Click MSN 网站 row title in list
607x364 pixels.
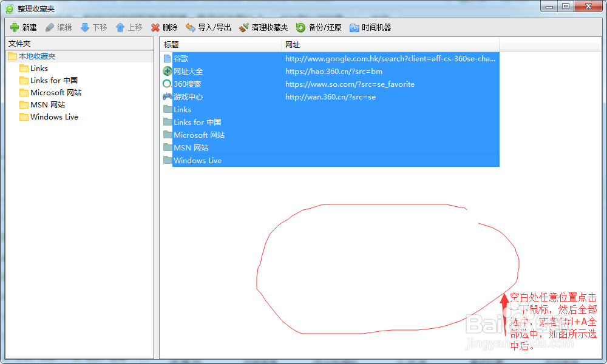(191, 148)
